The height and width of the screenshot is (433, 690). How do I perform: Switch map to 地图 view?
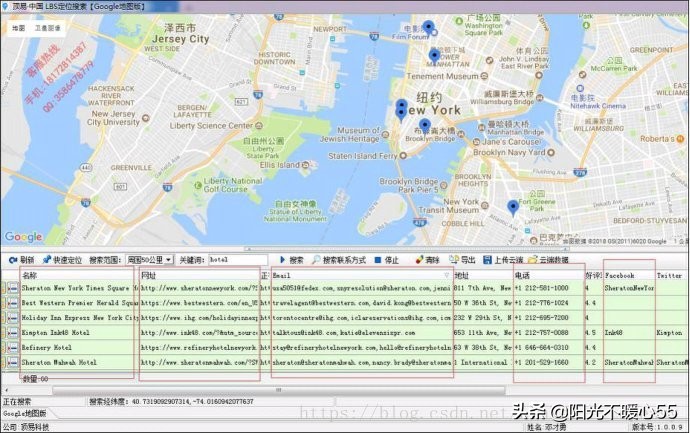(x=18, y=28)
